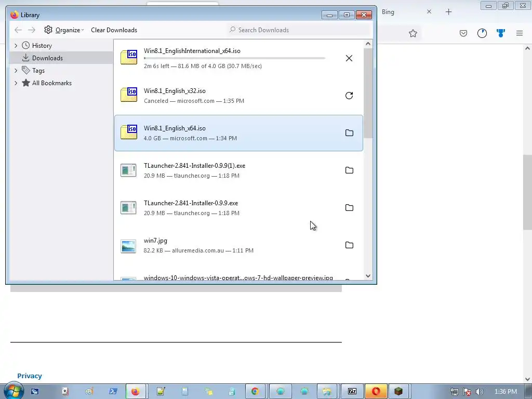The width and height of the screenshot is (532, 399).
Task: Click the Save to Pocket icon
Action: click(463, 33)
